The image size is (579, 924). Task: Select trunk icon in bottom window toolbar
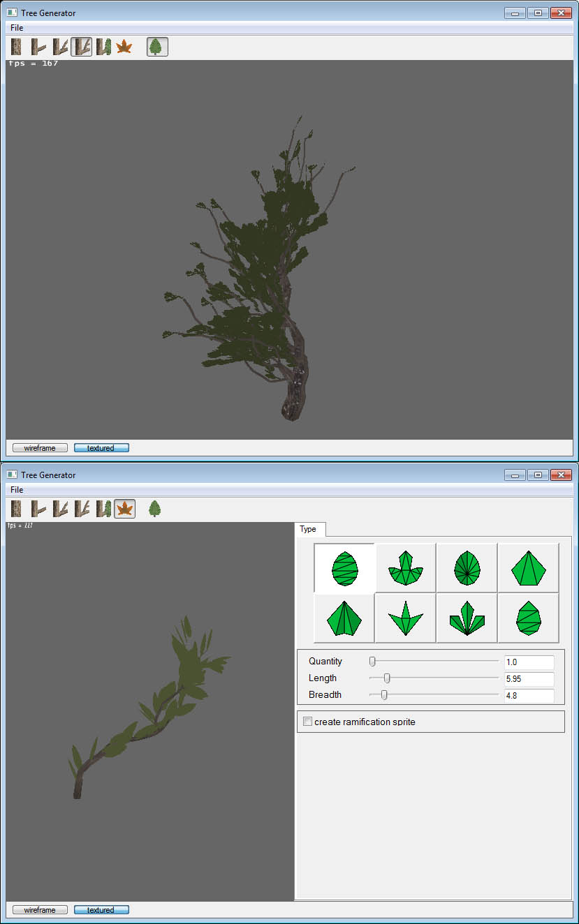click(x=16, y=509)
